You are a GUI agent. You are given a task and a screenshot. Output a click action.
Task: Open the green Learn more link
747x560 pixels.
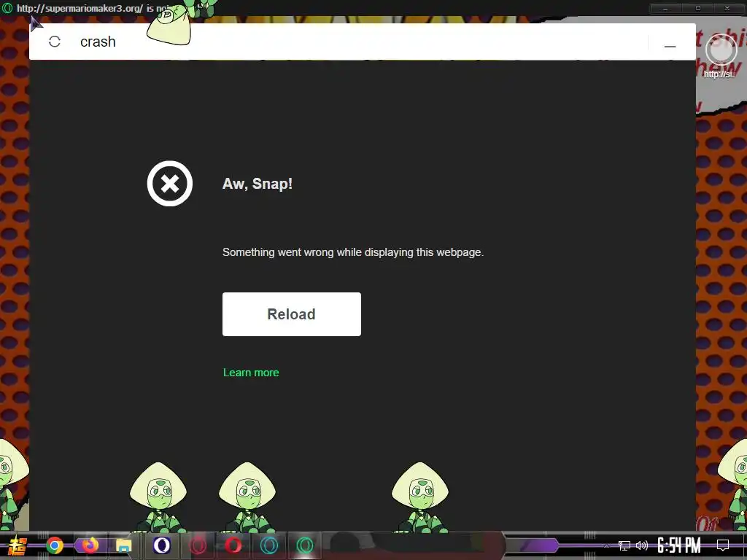point(251,373)
